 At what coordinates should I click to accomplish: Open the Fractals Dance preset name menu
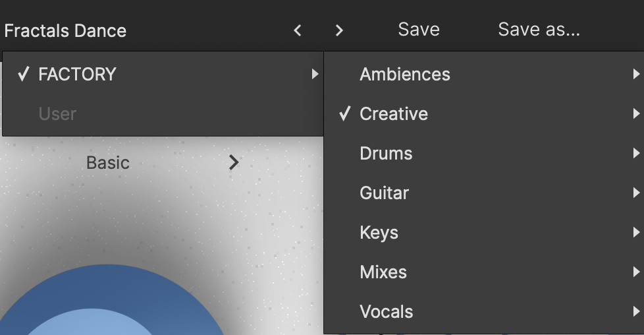[x=65, y=30]
